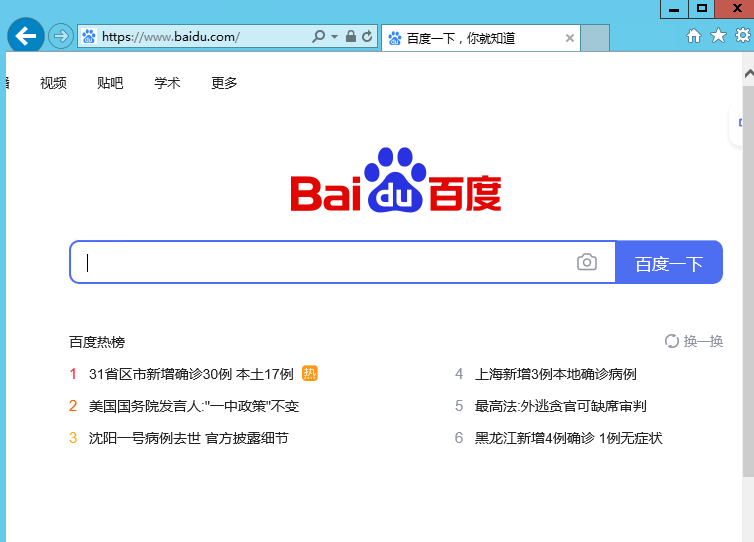
Task: Click the vertical scrollbar up arrow
Action: (748, 74)
